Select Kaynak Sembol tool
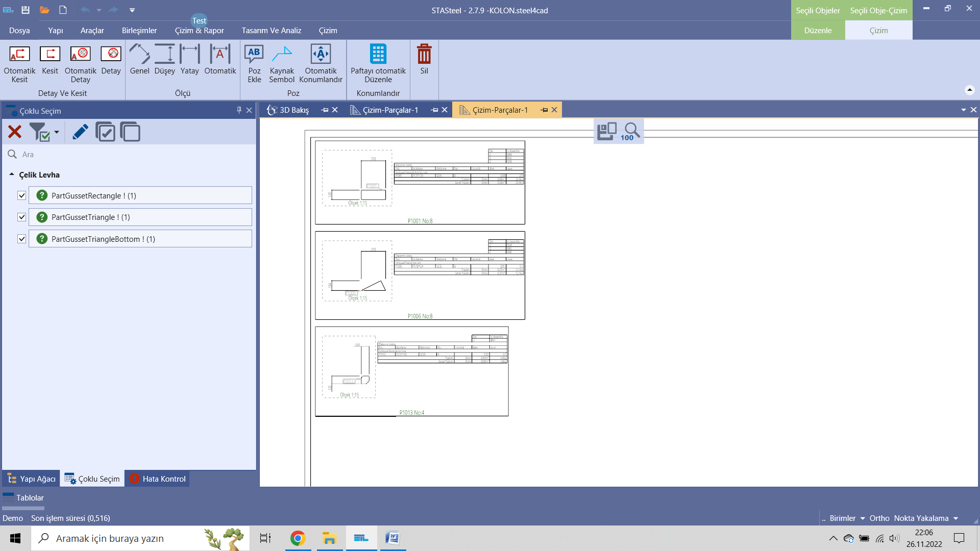This screenshot has height=551, width=980. click(x=282, y=54)
